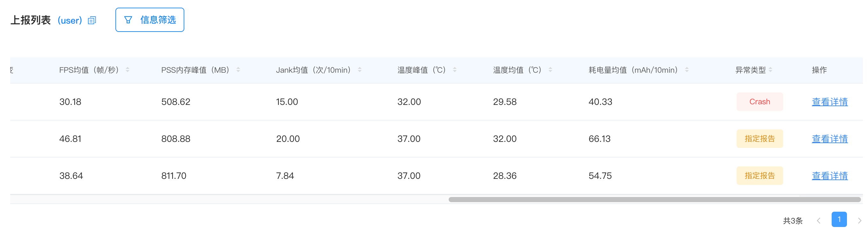Image resolution: width=868 pixels, height=234 pixels.
Task: Go to previous page arrow
Action: click(x=819, y=221)
